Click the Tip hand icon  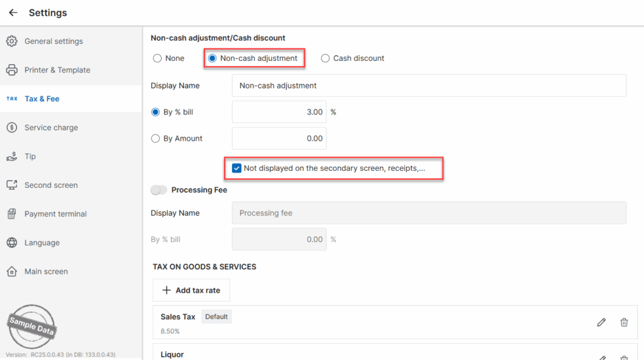[x=11, y=156]
